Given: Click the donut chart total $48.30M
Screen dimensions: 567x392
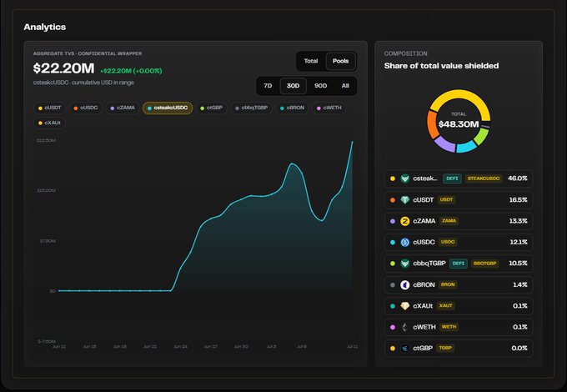Looking at the screenshot, I should [459, 124].
